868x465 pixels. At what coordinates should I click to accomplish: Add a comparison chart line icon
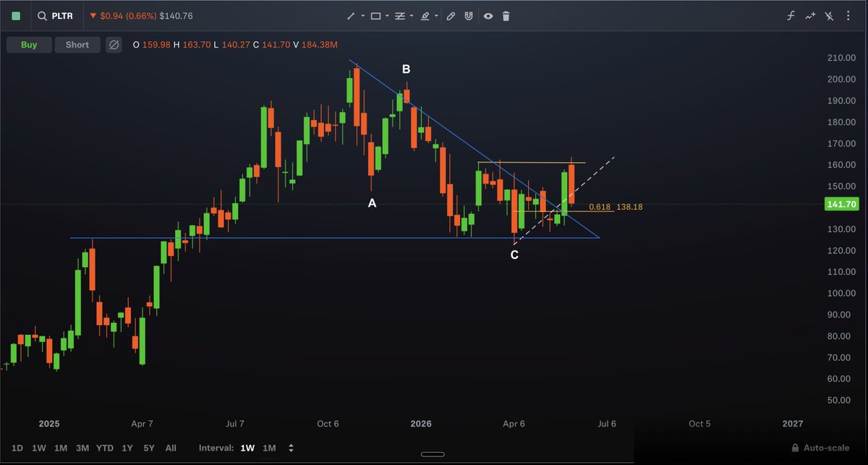tap(810, 16)
